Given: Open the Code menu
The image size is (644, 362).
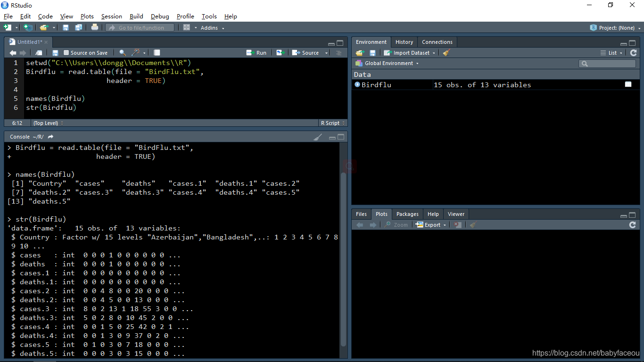Looking at the screenshot, I should coord(45,16).
